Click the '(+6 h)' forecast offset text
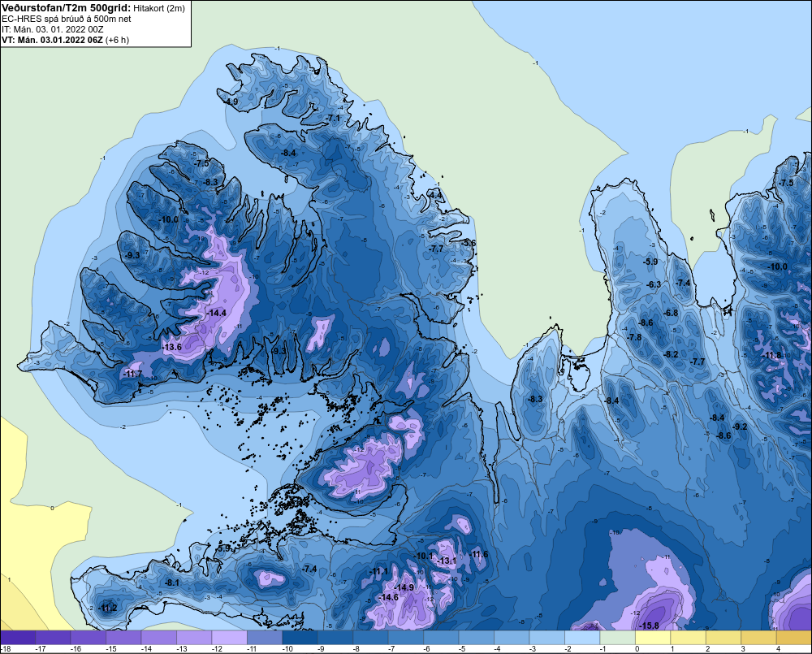 coord(117,40)
